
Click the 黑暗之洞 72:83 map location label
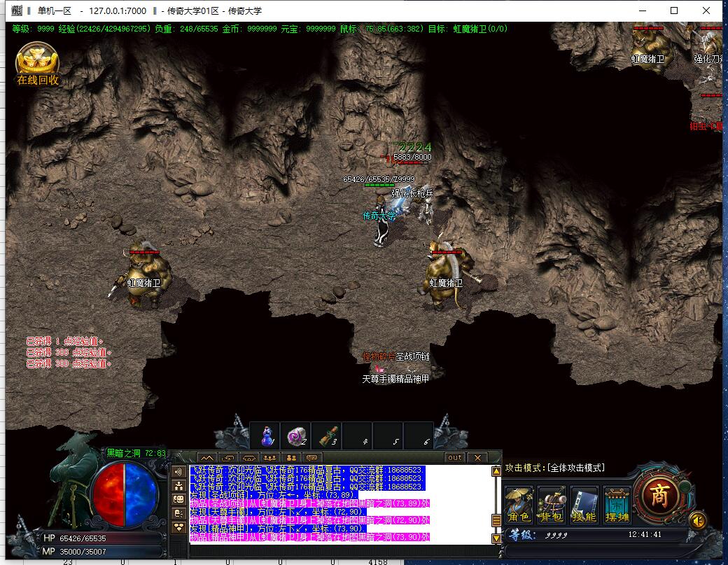pyautogui.click(x=136, y=453)
